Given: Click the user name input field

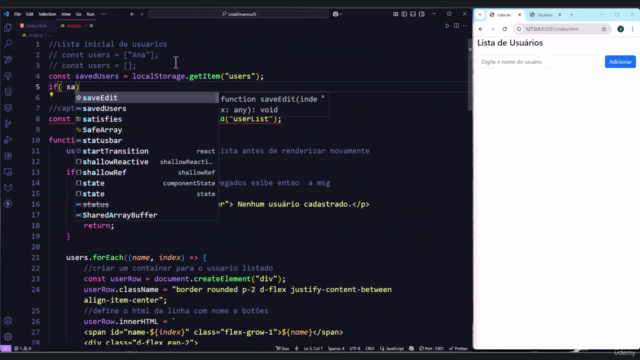Looking at the screenshot, I should coord(540,62).
